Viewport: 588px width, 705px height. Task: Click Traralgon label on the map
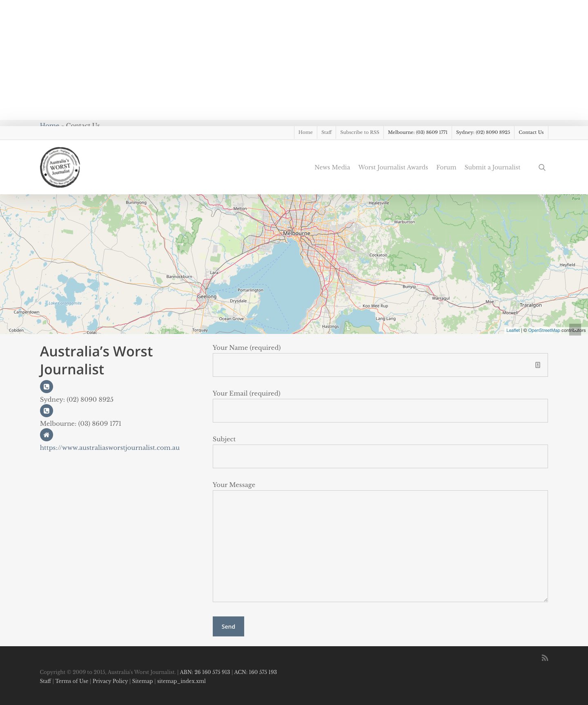(x=531, y=305)
